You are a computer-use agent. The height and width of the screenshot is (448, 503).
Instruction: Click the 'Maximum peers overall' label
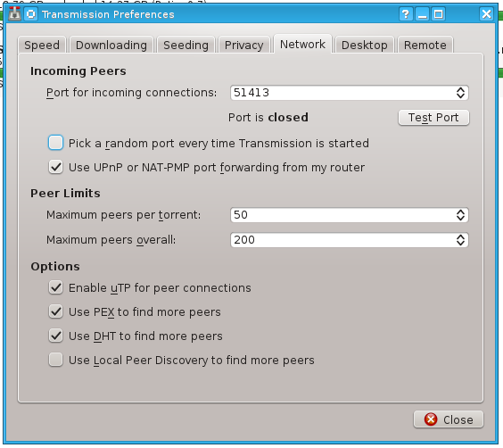111,240
